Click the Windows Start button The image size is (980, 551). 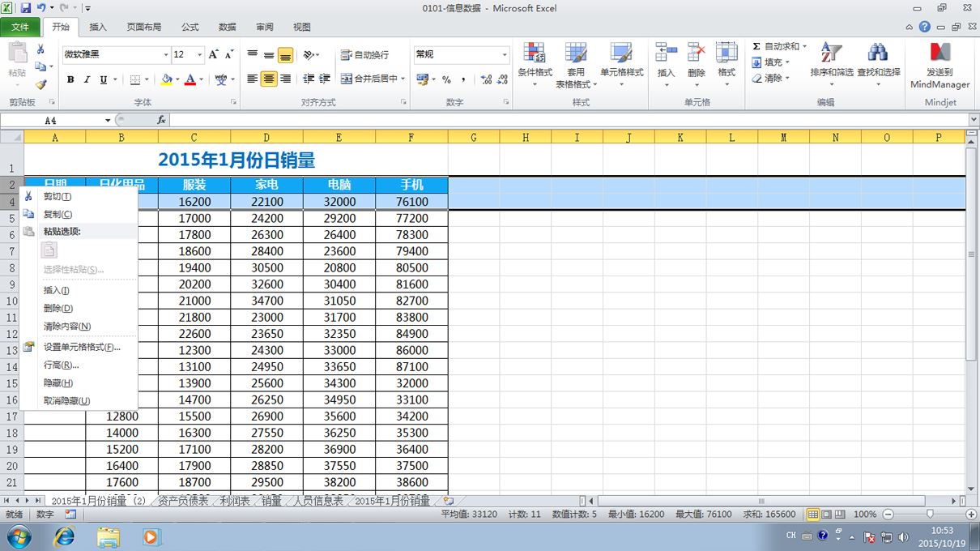click(18, 536)
